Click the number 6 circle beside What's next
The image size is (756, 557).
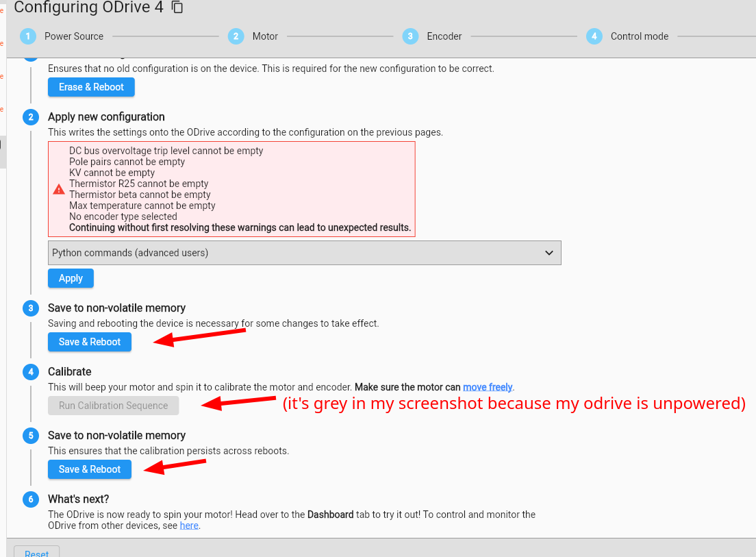click(x=30, y=499)
